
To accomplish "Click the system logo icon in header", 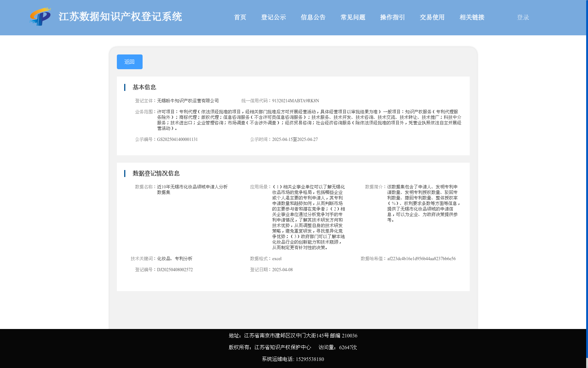I will (40, 17).
